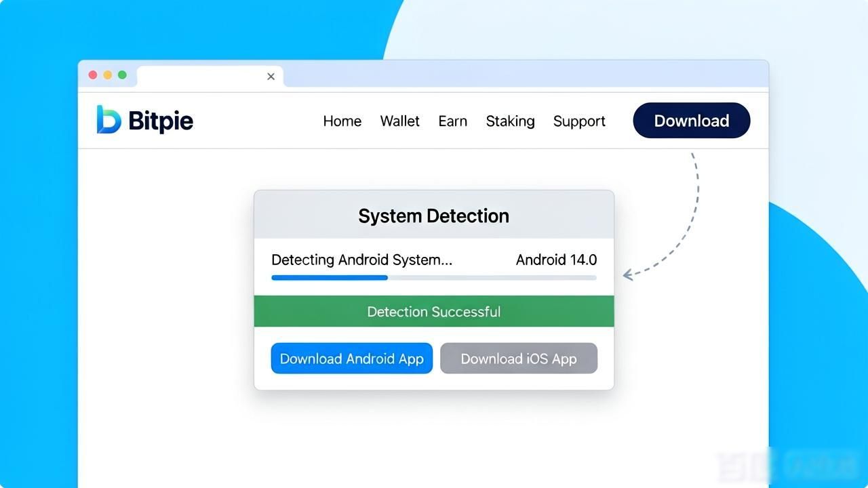Click the Bitpie brand name
Image resolution: width=868 pixels, height=488 pixels.
tap(161, 121)
